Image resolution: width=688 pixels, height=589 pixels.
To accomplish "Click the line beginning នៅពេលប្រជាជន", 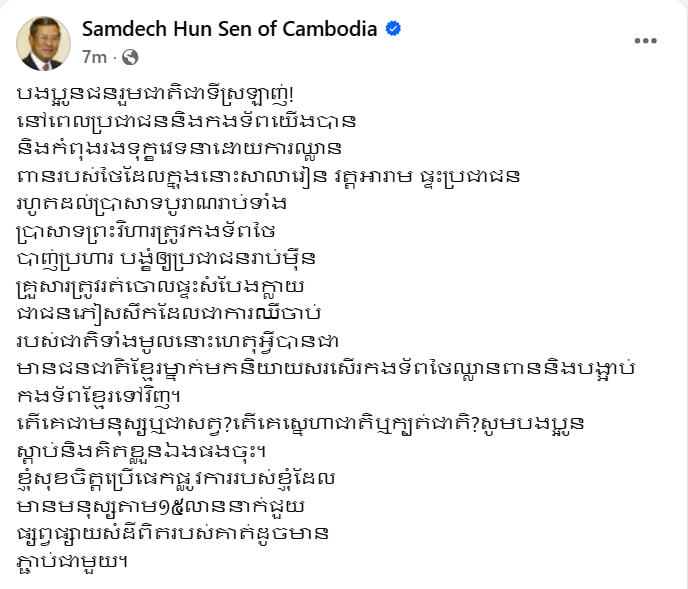I will pyautogui.click(x=186, y=121).
